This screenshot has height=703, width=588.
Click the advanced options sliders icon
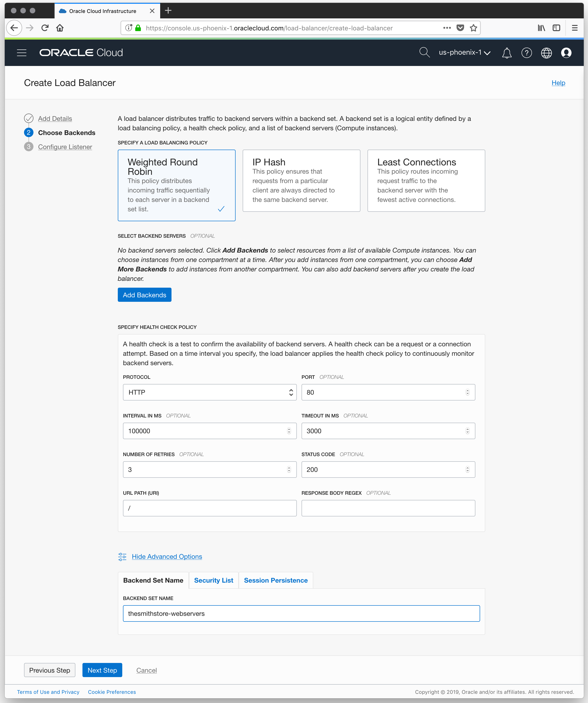click(122, 557)
